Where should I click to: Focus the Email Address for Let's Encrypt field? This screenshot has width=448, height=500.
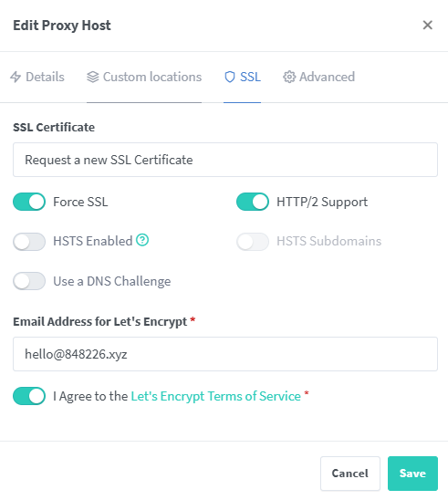pyautogui.click(x=225, y=354)
